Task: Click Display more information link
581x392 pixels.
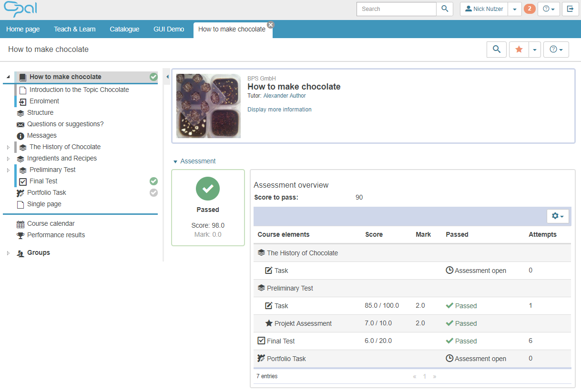Action: pos(279,110)
